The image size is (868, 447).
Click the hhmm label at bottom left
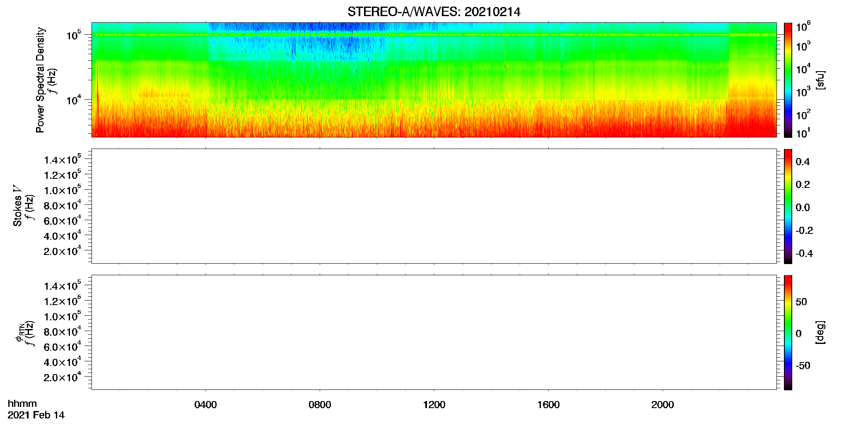[22, 404]
